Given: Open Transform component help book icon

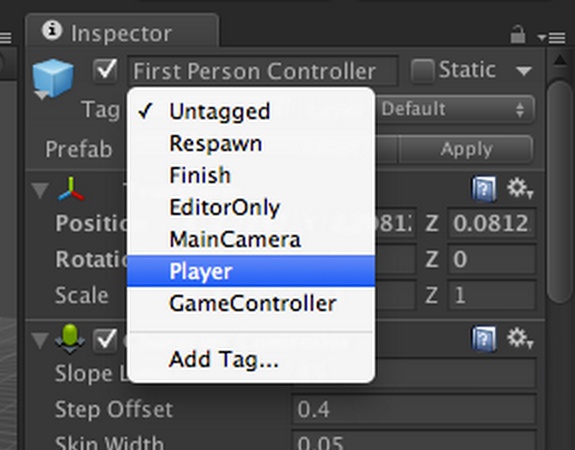Looking at the screenshot, I should pos(484,189).
